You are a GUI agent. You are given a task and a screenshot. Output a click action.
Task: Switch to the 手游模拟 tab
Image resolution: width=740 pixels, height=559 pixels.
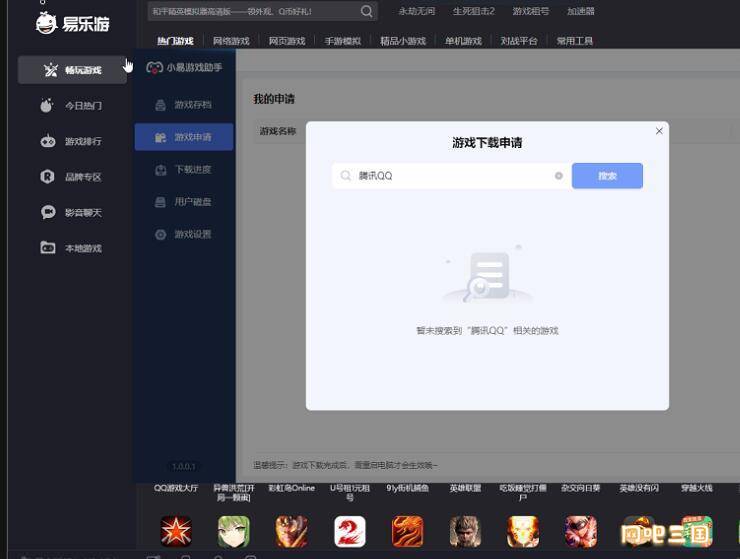(x=343, y=41)
